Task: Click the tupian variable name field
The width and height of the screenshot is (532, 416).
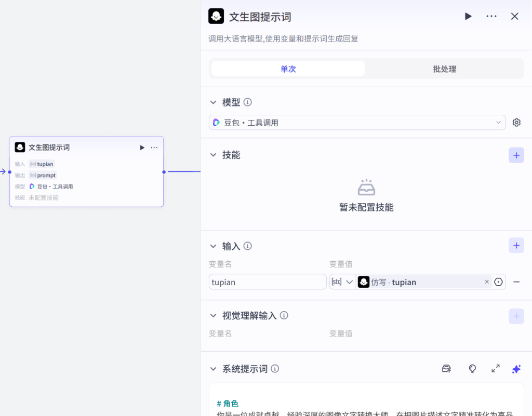Action: [268, 282]
